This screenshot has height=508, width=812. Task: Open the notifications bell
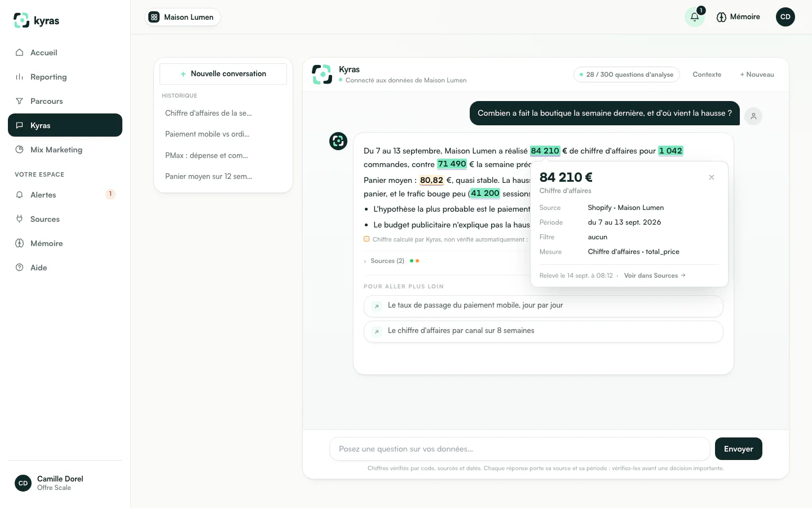(695, 17)
